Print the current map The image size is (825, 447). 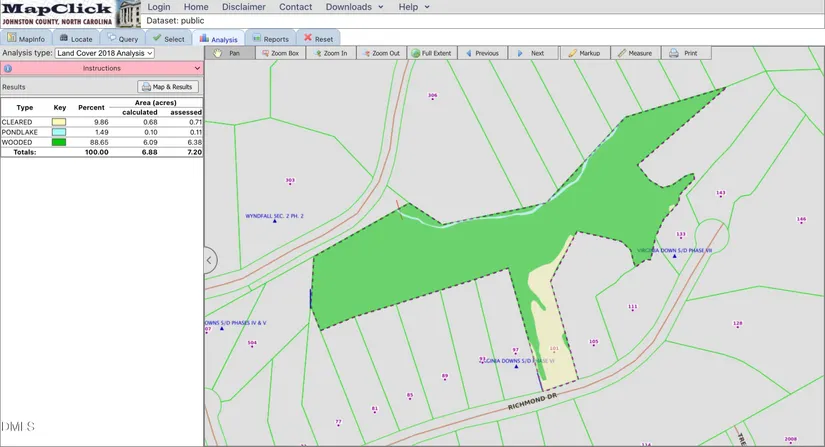click(684, 53)
